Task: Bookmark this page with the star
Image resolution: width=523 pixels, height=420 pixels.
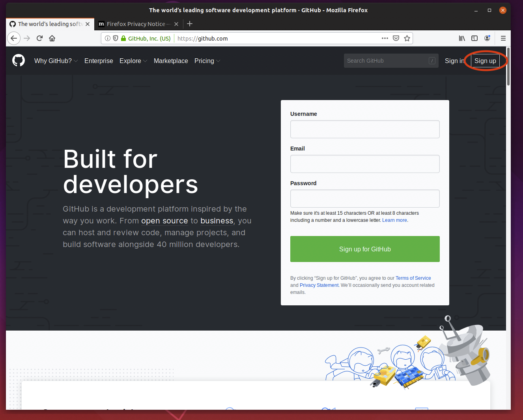Action: 407,38
